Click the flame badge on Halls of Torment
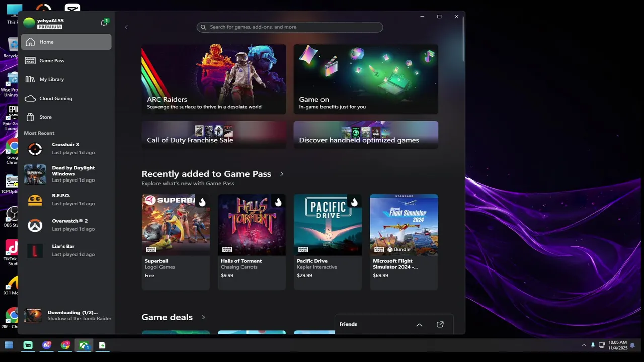The height and width of the screenshot is (362, 644). pyautogui.click(x=278, y=202)
